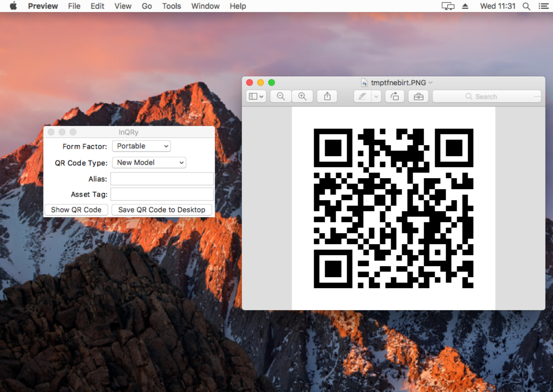Close the Preview window

point(249,82)
